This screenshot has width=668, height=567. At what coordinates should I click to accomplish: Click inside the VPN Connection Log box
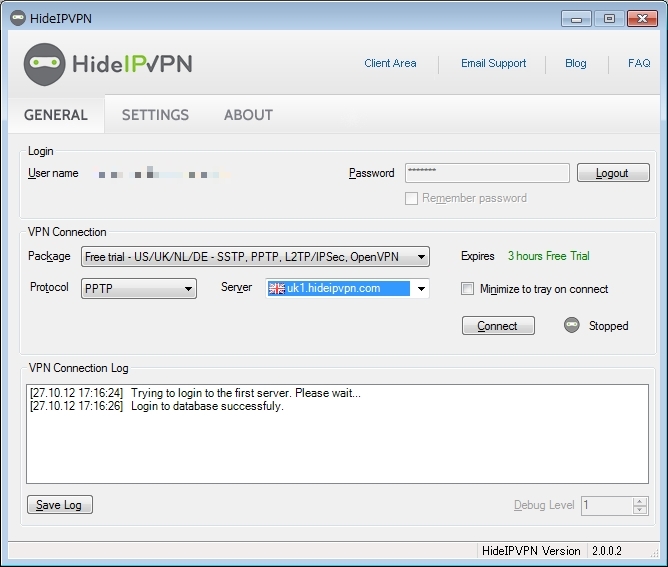pos(337,434)
